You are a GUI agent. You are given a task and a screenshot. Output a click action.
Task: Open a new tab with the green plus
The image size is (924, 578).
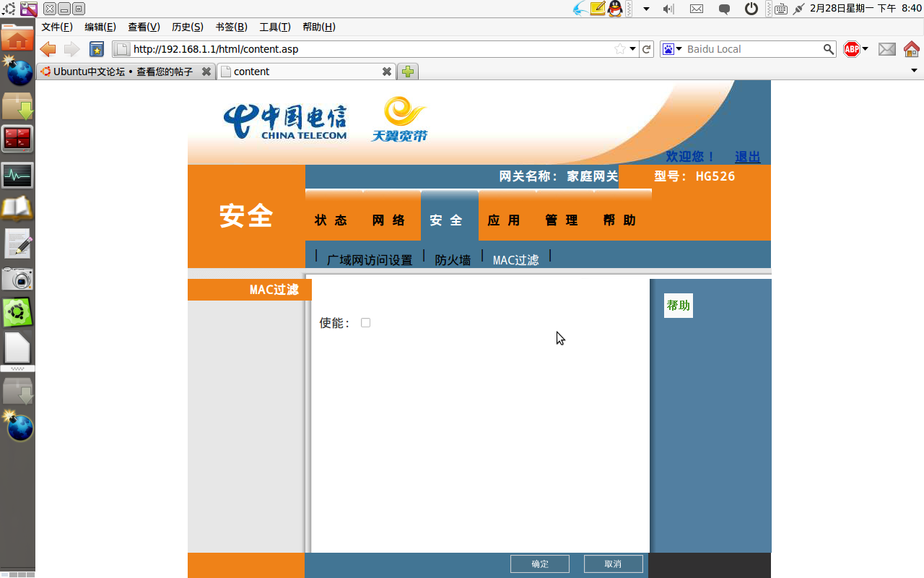[408, 72]
